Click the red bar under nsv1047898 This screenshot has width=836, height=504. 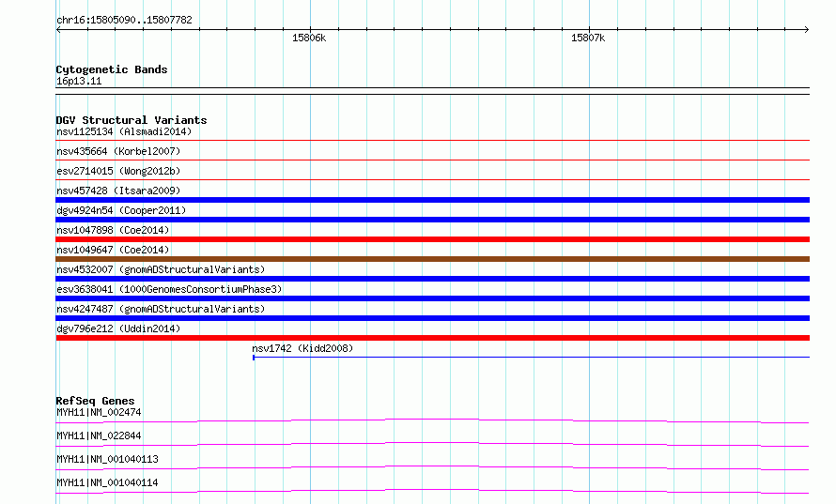pos(432,239)
